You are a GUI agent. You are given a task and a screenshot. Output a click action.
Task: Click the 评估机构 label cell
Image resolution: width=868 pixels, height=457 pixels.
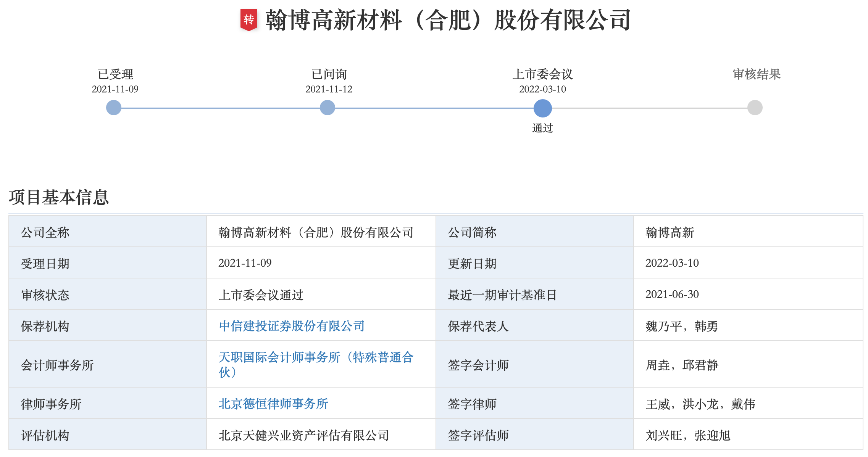pyautogui.click(x=108, y=434)
